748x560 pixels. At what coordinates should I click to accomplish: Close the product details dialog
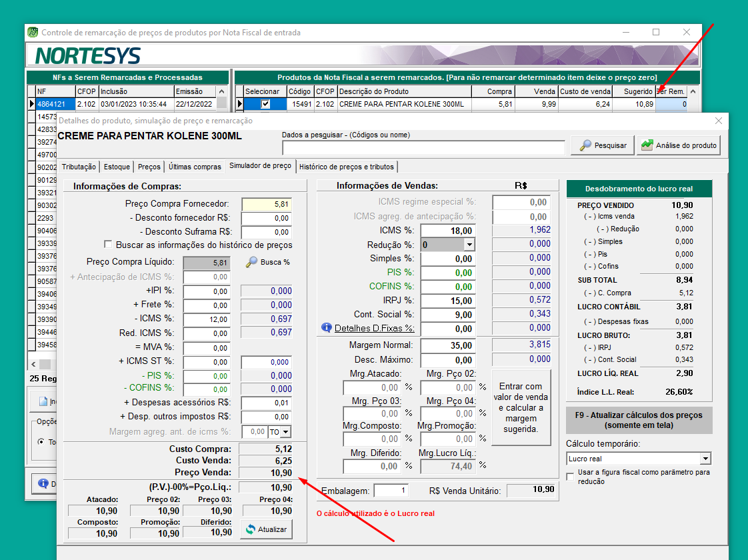(718, 121)
